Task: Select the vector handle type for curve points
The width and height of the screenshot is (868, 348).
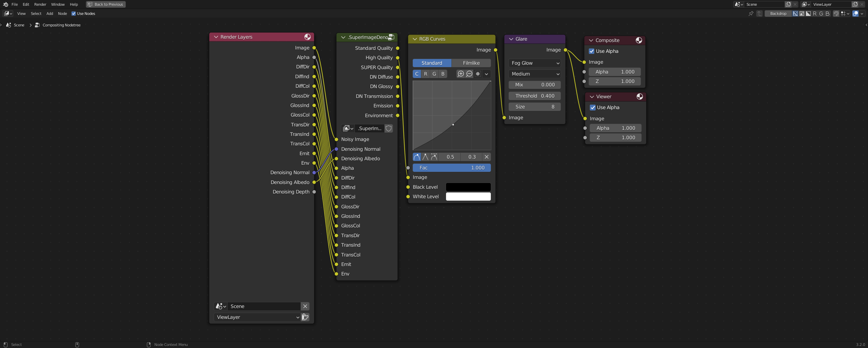Action: coord(425,157)
